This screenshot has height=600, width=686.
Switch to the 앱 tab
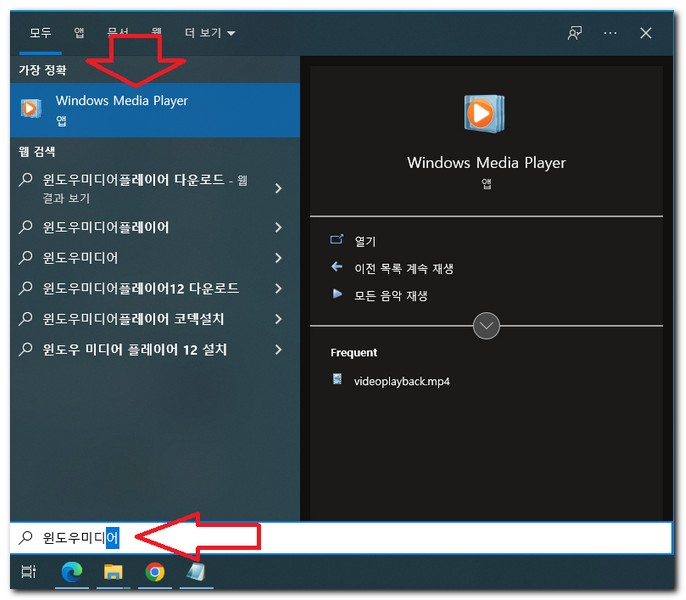[x=79, y=33]
